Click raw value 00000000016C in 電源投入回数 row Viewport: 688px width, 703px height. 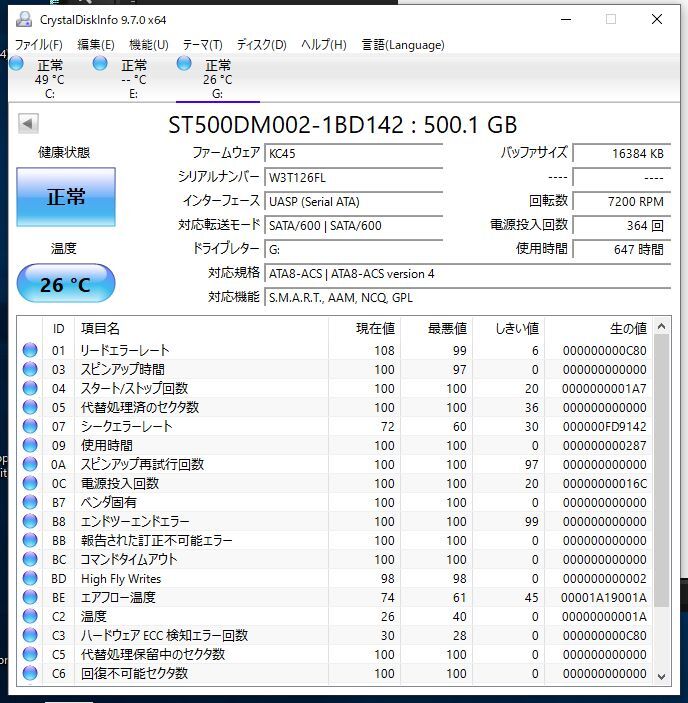pyautogui.click(x=605, y=484)
